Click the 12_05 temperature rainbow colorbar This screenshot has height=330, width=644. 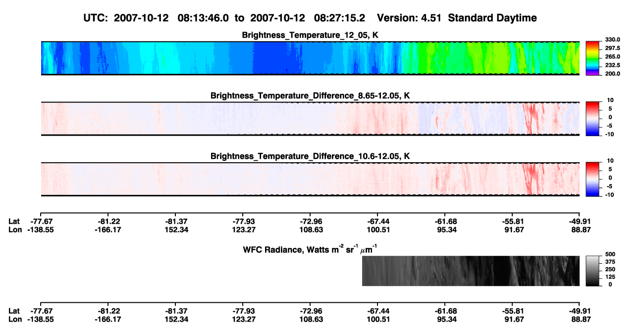[x=592, y=58]
